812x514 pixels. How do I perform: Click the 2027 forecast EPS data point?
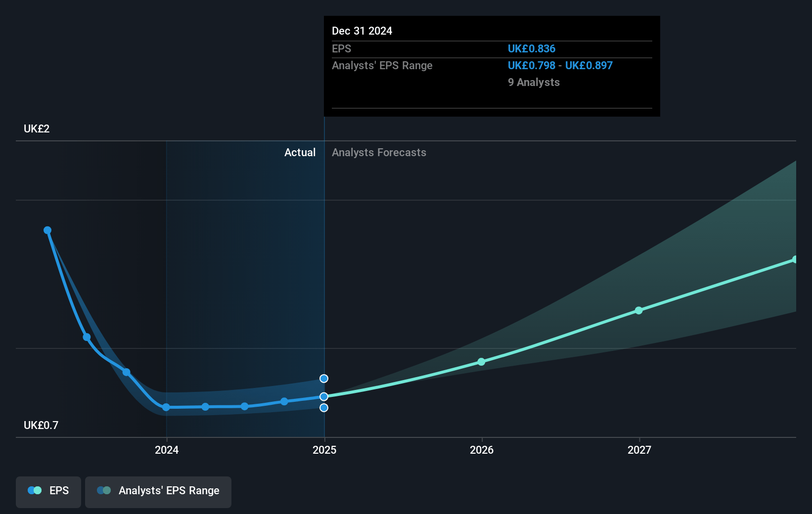pyautogui.click(x=639, y=310)
